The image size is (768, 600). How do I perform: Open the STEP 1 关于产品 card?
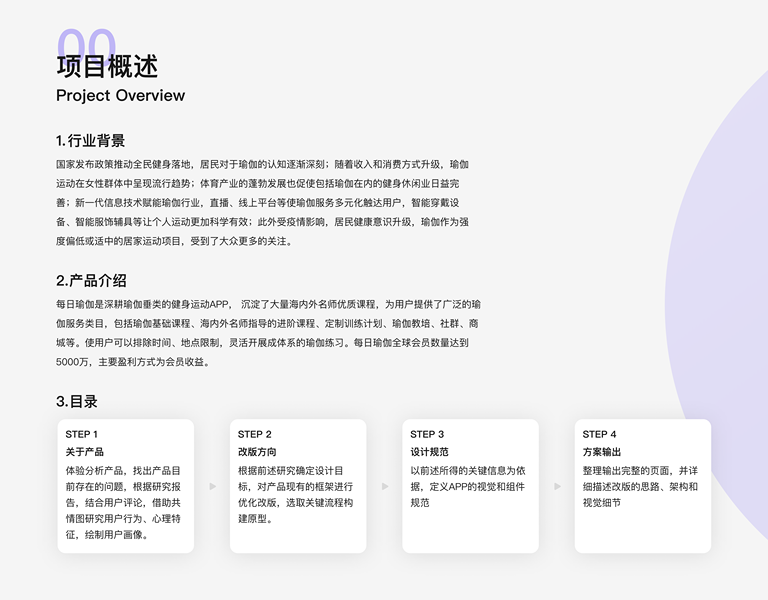click(x=126, y=486)
